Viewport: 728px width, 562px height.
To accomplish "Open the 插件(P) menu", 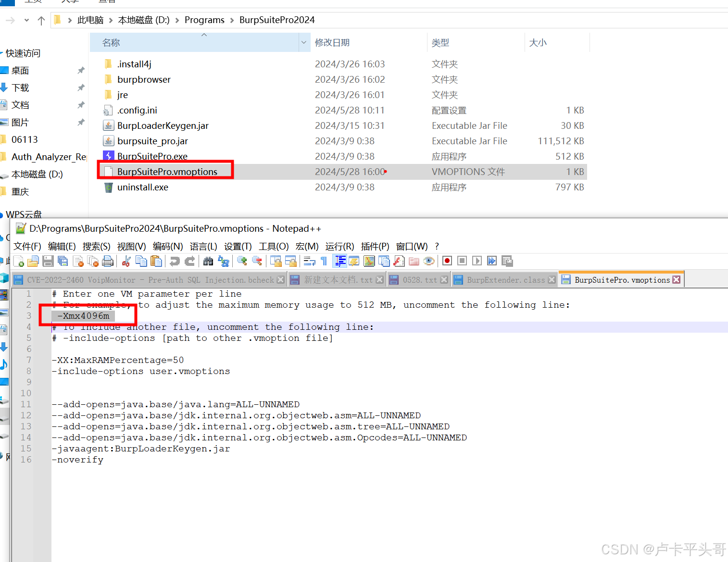I will [x=375, y=246].
